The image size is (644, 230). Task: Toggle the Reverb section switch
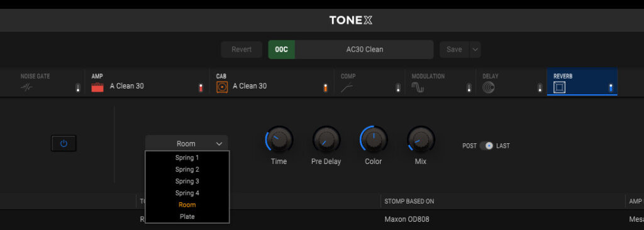611,88
